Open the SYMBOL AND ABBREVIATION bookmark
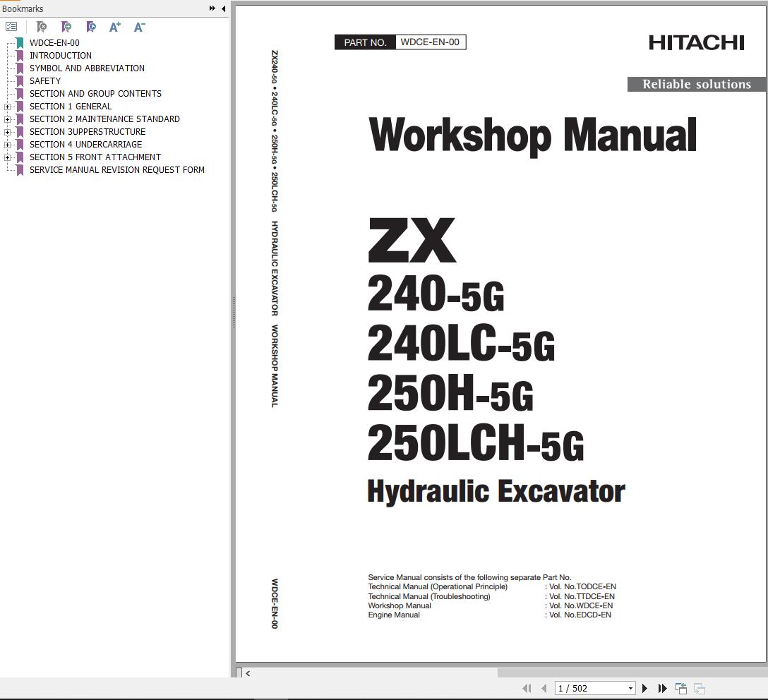Viewport: 768px width, 700px height. 88,68
